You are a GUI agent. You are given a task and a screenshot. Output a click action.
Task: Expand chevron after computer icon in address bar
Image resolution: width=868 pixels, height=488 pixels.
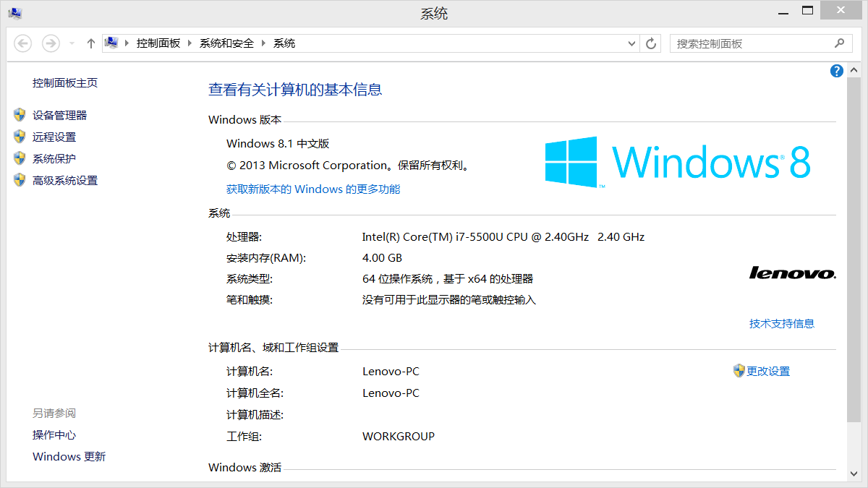coord(127,43)
